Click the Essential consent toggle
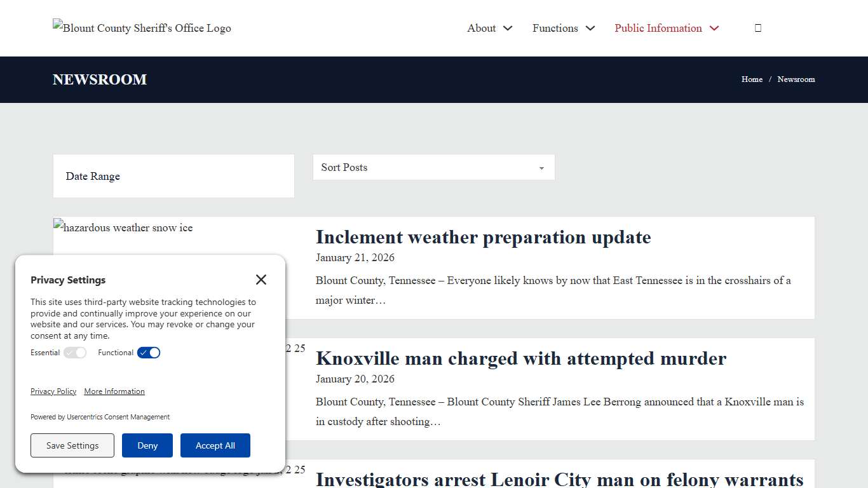This screenshot has height=488, width=868. point(75,353)
